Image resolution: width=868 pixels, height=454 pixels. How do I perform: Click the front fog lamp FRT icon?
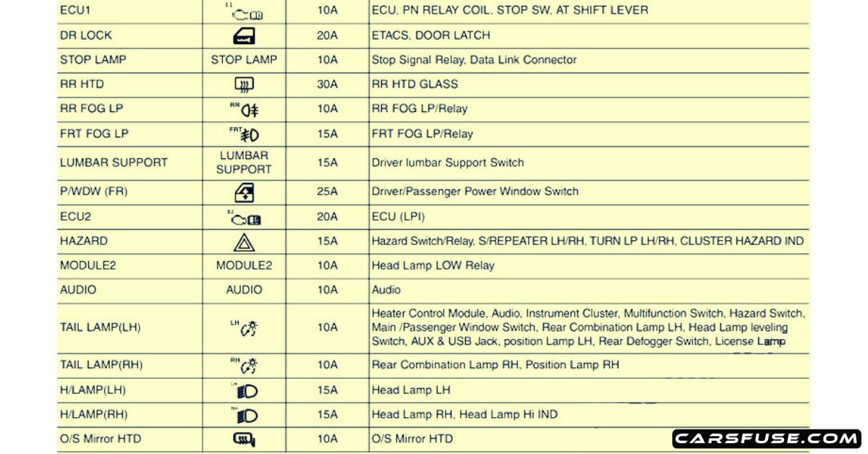[x=246, y=133]
